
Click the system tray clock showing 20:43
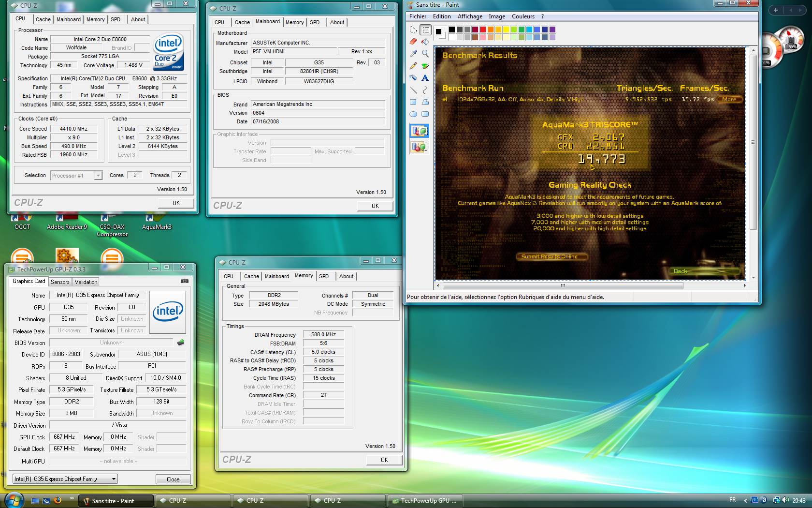pyautogui.click(x=798, y=501)
